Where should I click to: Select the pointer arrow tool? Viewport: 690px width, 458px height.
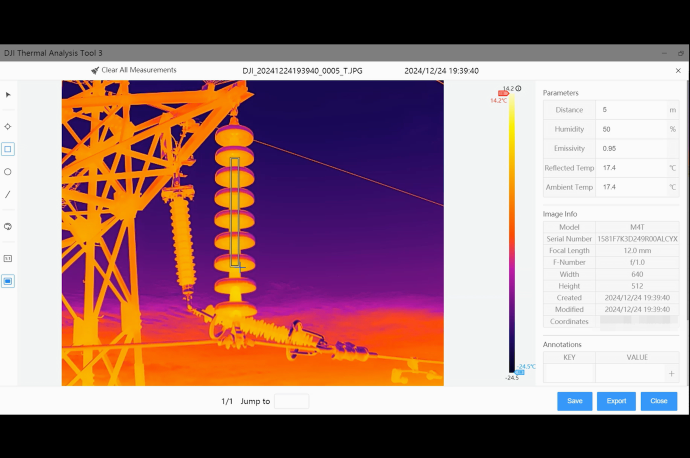pyautogui.click(x=8, y=95)
